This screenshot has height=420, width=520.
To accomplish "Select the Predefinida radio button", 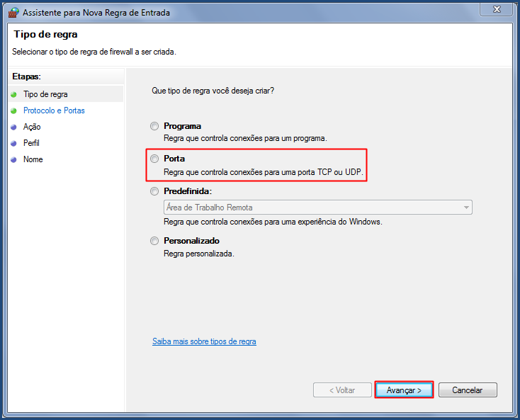I will pos(154,191).
